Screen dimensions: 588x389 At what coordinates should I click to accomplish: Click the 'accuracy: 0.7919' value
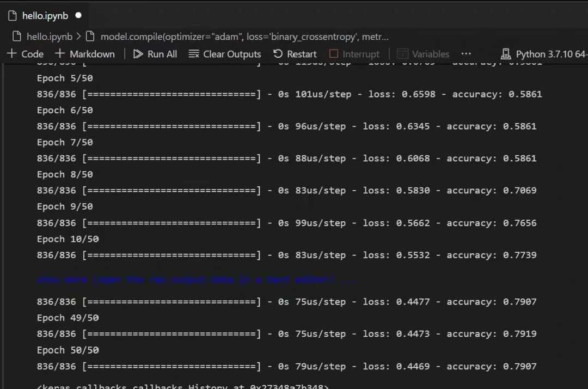coord(491,334)
